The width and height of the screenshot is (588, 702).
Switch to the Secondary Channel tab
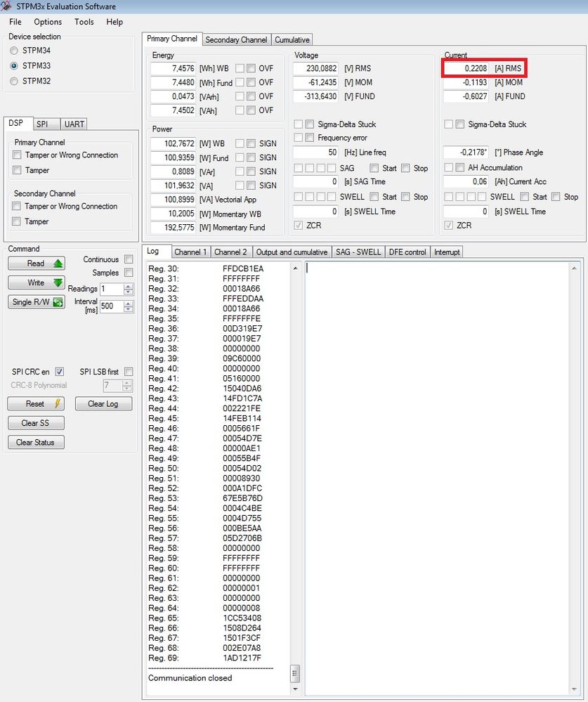[236, 39]
